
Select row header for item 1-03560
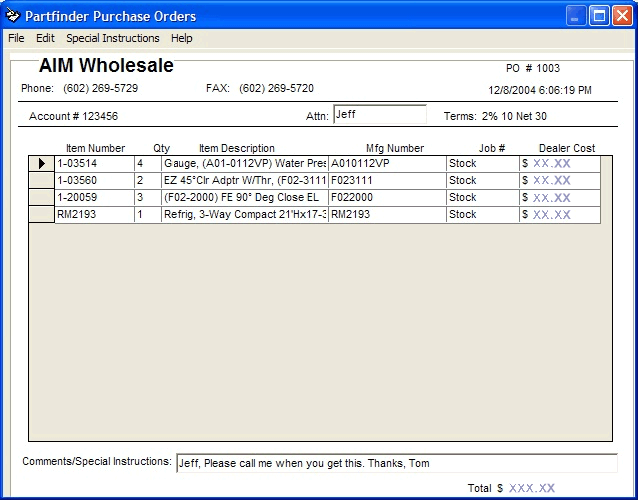click(x=42, y=181)
